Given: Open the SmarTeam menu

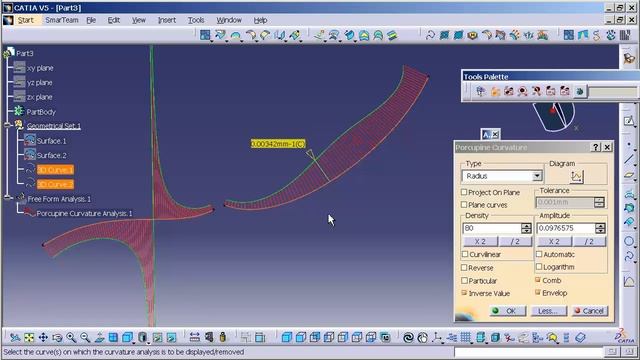Looking at the screenshot, I should click(x=62, y=20).
